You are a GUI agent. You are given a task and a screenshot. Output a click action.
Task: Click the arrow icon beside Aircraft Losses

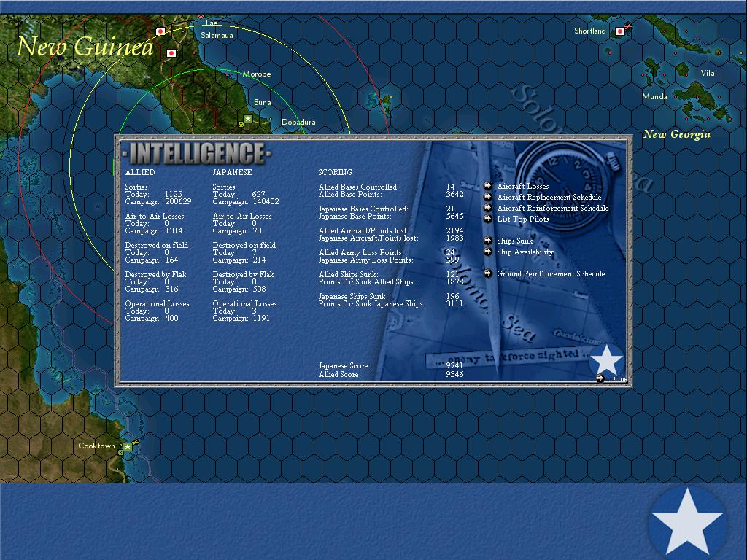click(487, 186)
